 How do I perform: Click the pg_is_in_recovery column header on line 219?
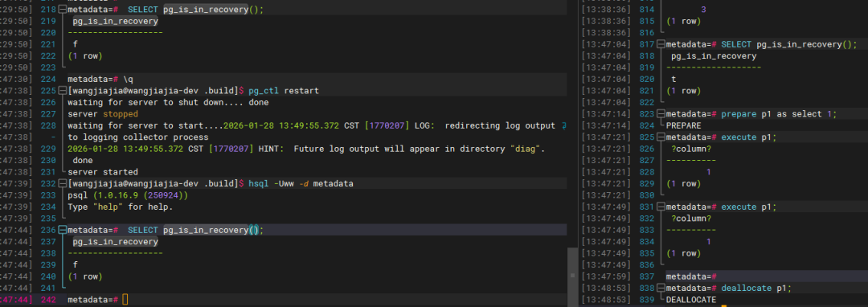click(115, 21)
